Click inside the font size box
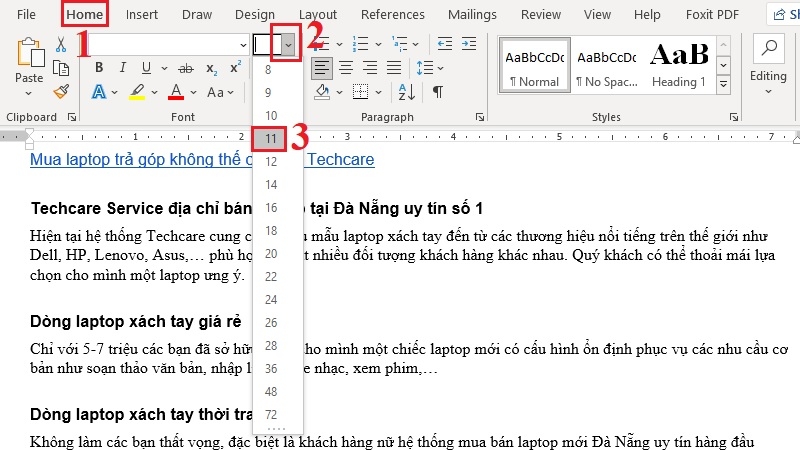Viewport: 800px width, 450px height. [266, 45]
